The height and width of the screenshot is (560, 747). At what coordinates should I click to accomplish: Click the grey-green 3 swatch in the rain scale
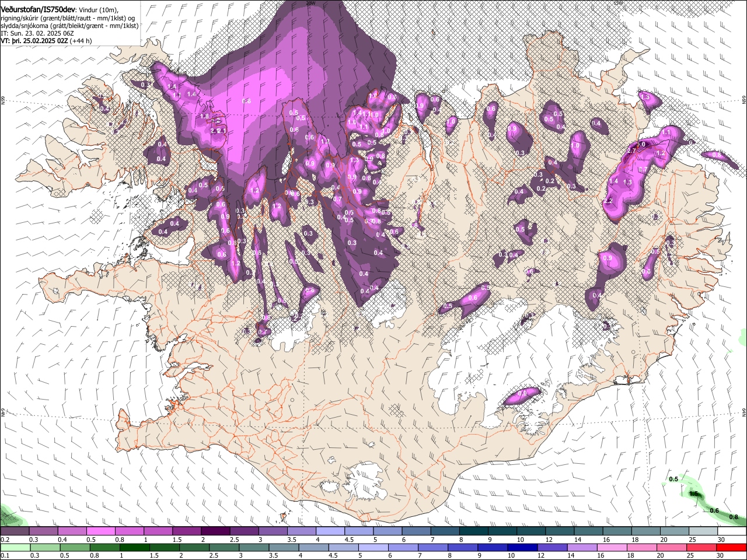point(254,547)
